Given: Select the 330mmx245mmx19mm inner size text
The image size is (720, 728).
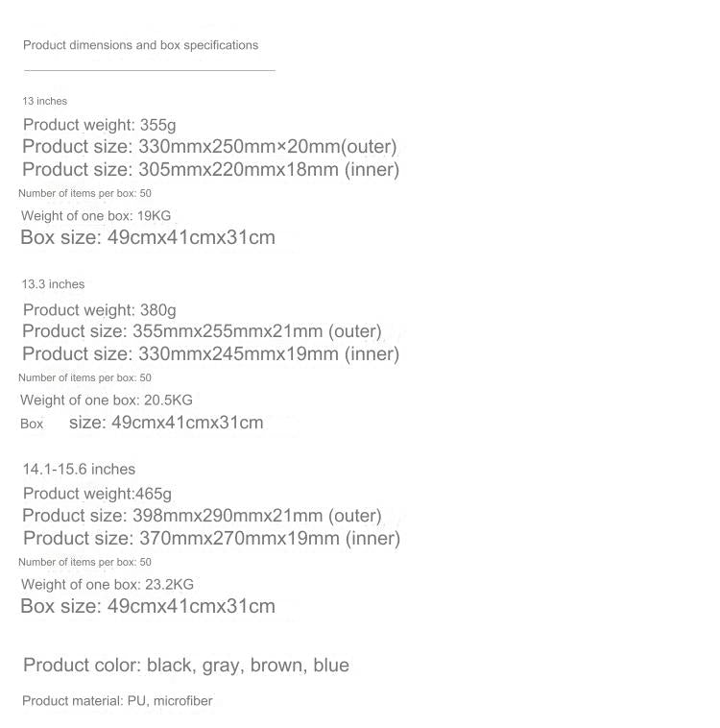Looking at the screenshot, I should coord(210,354).
